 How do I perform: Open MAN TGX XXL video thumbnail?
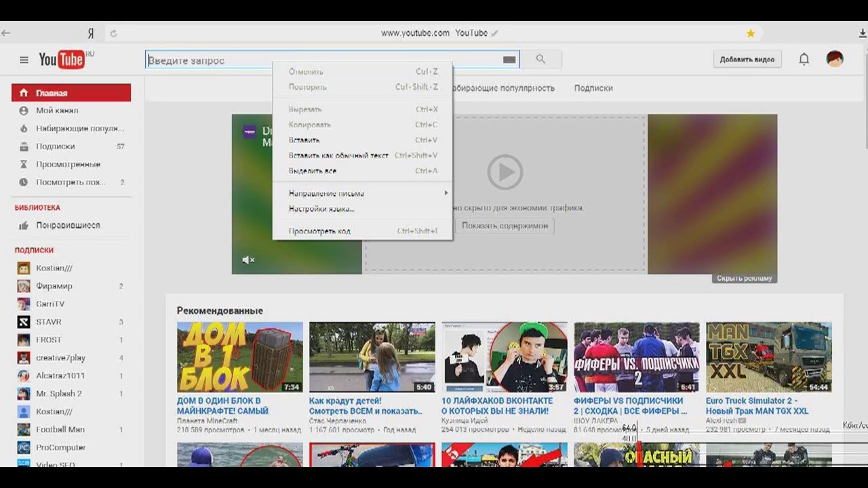pos(769,357)
